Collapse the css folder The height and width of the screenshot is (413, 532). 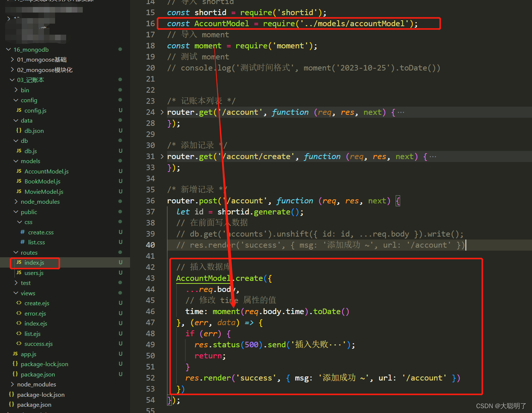click(x=20, y=222)
